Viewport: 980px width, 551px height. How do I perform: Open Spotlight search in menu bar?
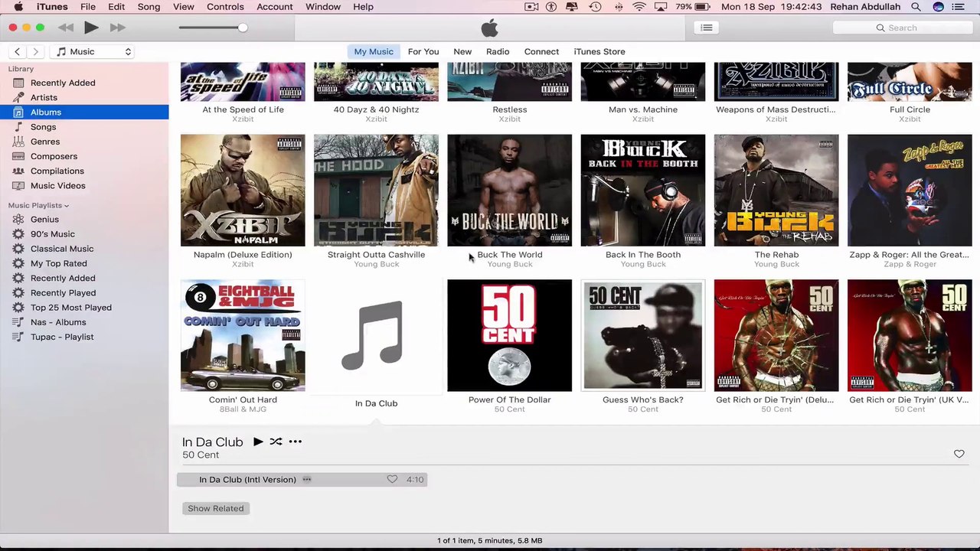(x=916, y=7)
